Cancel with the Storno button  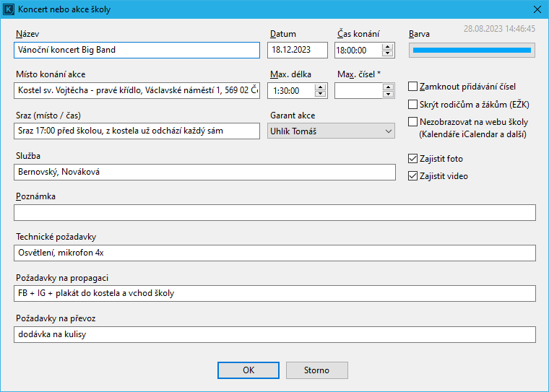click(x=316, y=370)
